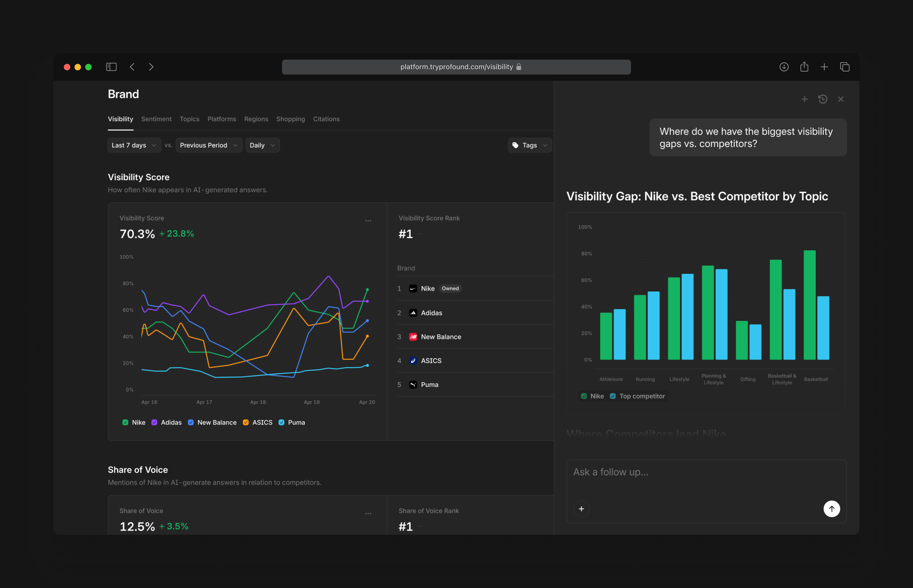Open Share of Voice card more options menu
Viewport: 913px width, 588px height.
[368, 514]
